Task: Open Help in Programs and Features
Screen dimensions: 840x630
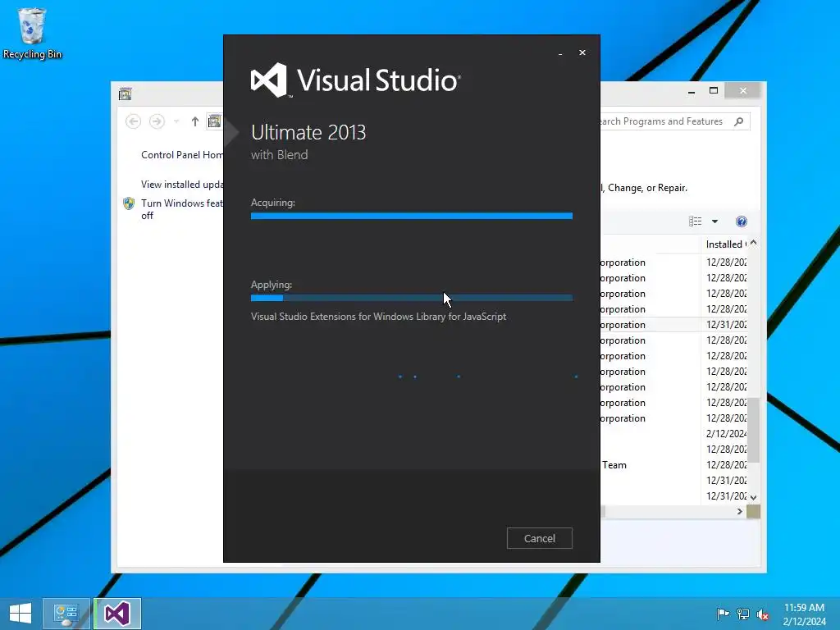Action: point(742,221)
